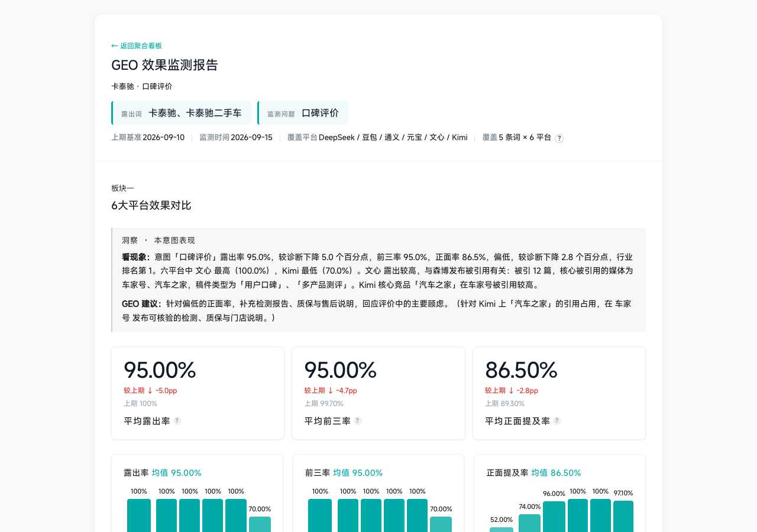Click 正面提及率 均值 86.50% chart title

(x=533, y=473)
